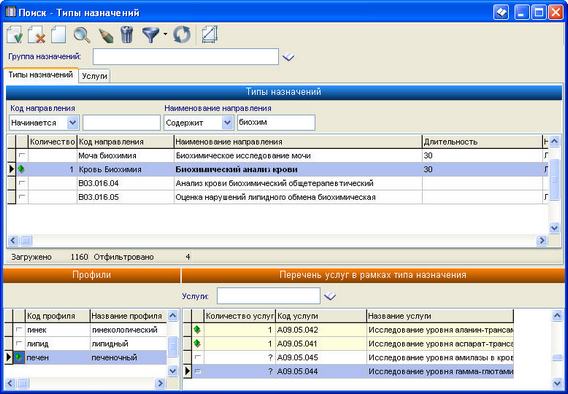
Task: Click the pencil edit icon
Action: 106,35
